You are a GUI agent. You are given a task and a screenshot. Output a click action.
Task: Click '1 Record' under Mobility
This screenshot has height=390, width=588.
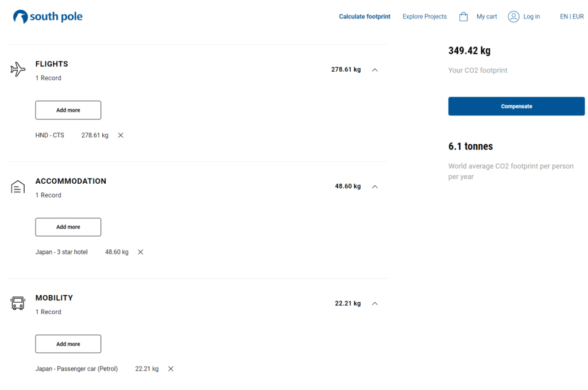[x=48, y=312]
